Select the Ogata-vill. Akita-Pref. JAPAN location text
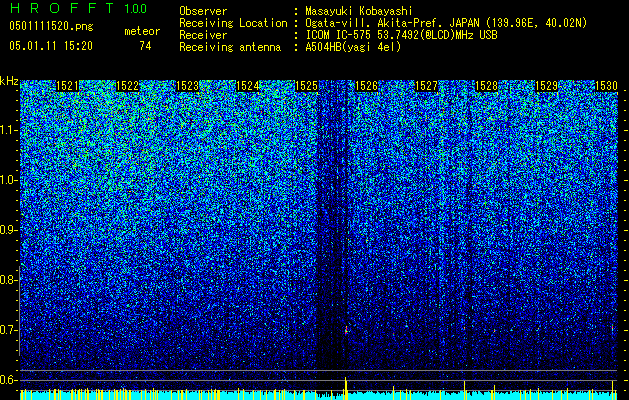This screenshot has width=629, height=400. point(446,23)
